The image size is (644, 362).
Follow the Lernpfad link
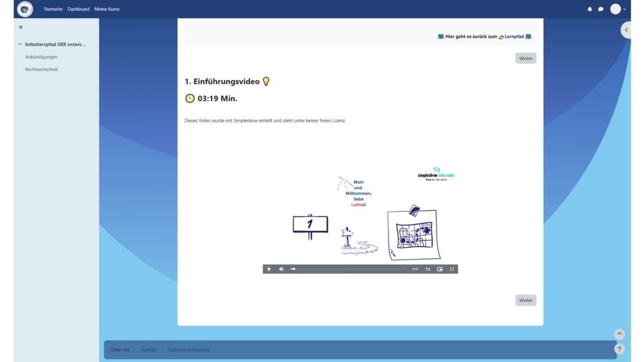click(514, 36)
